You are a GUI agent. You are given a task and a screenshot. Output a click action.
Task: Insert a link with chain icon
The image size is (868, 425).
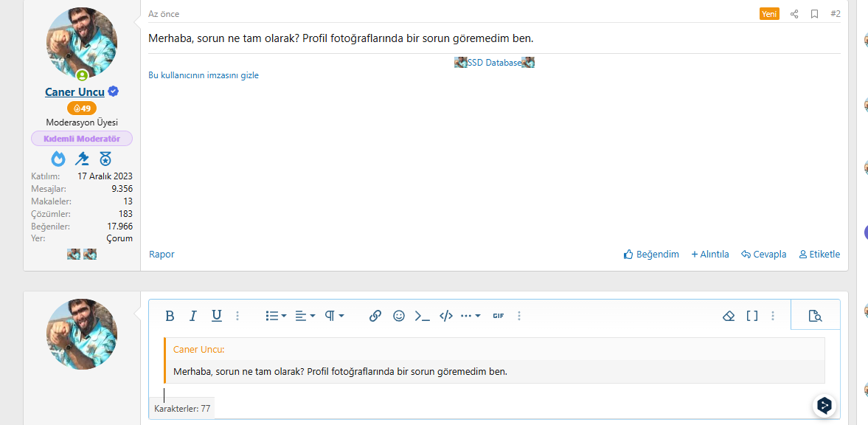(375, 316)
